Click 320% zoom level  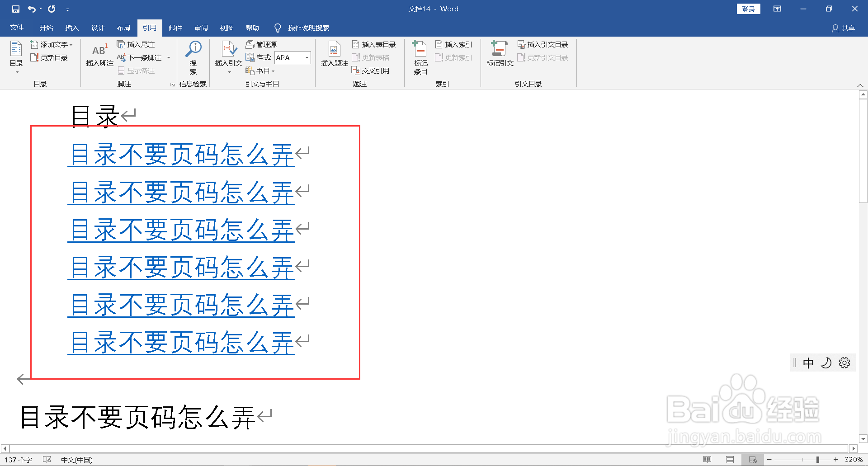coord(854,460)
